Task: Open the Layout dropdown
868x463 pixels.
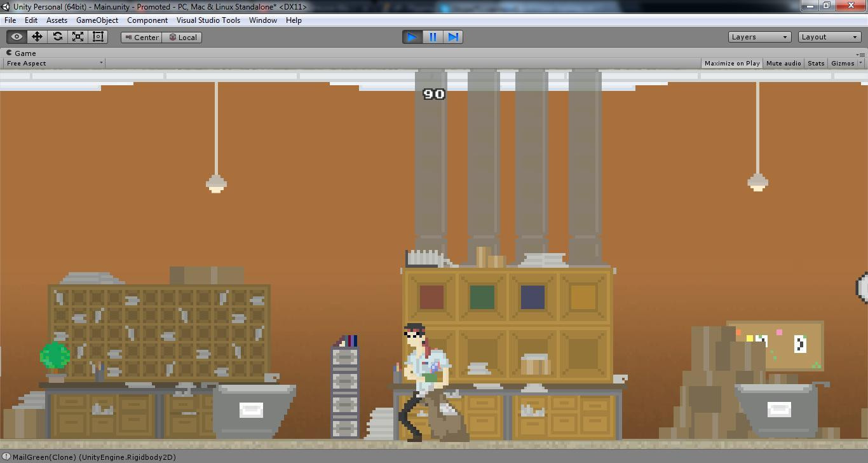Action: 830,37
